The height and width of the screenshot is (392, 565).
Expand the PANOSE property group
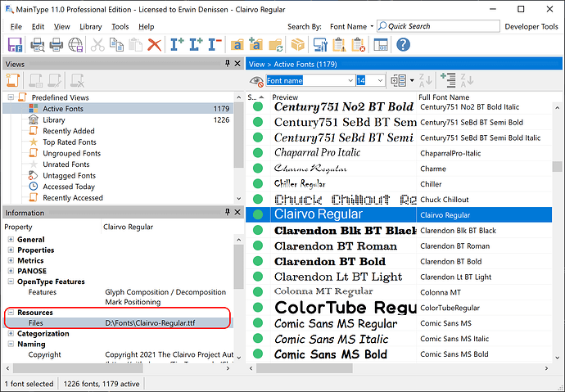pos(11,271)
